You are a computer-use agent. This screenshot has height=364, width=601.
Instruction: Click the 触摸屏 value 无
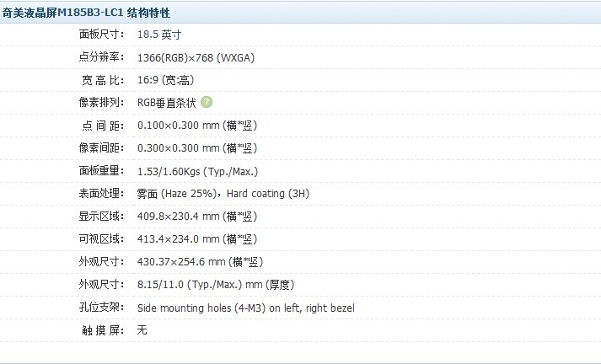(142, 330)
